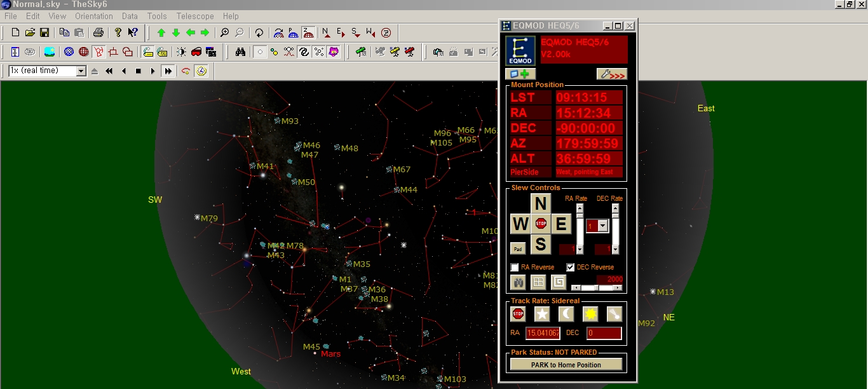Click the binoculars Find icon in toolbar
The width and height of the screenshot is (868, 389).
(x=240, y=52)
